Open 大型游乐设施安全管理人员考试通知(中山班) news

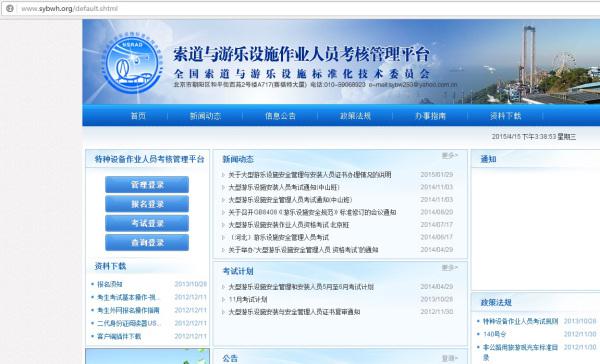(x=290, y=199)
